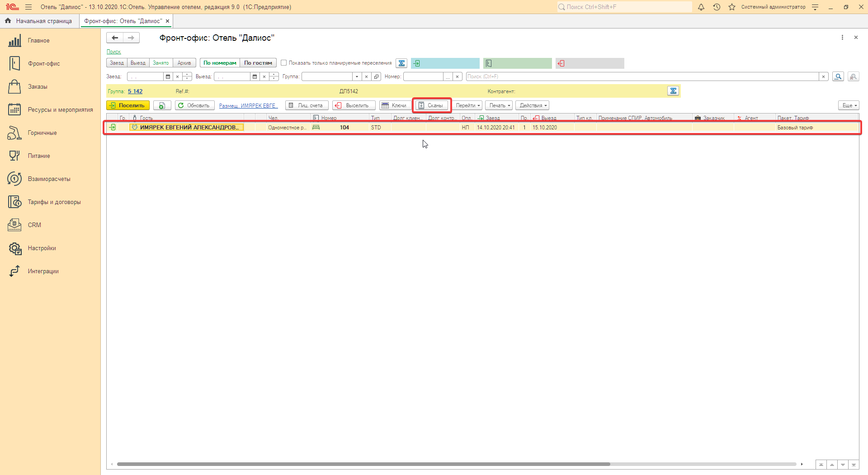Image resolution: width=868 pixels, height=475 pixels.
Task: Switch view to По номерам
Action: [x=220, y=63]
